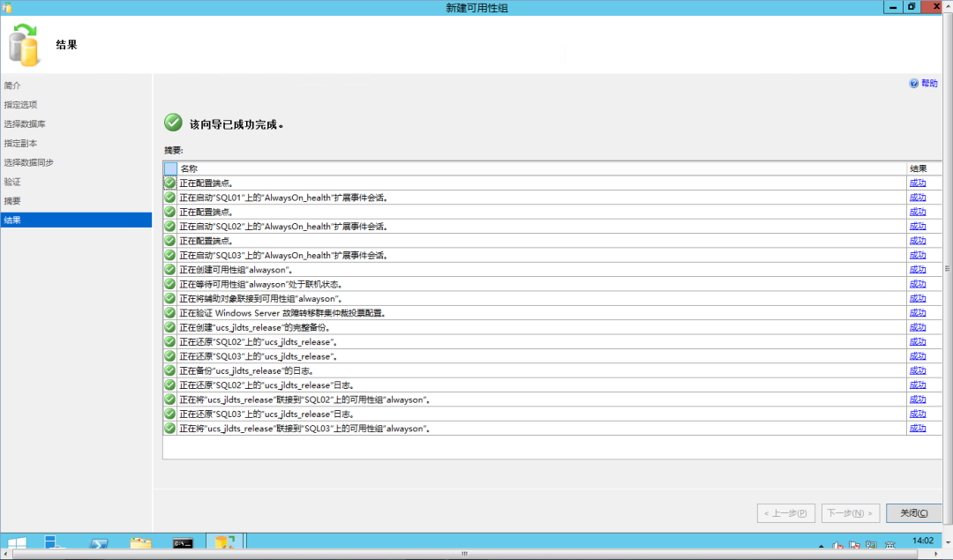953x560 pixels.
Task: Open the command prompt taskbar icon
Action: (183, 543)
